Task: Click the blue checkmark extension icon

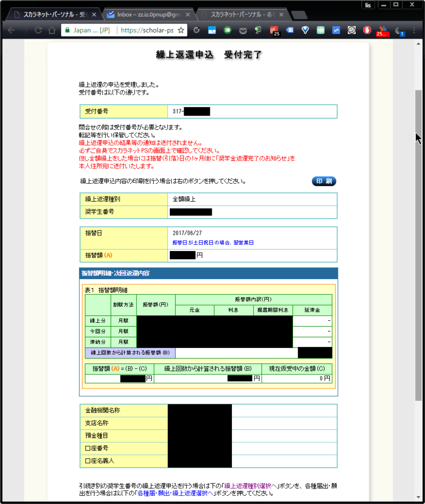Action: pos(336,30)
